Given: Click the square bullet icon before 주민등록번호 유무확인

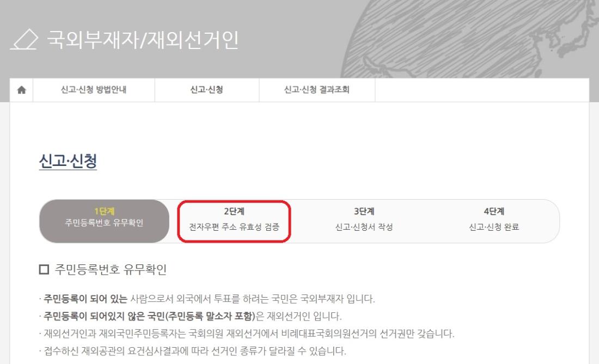Looking at the screenshot, I should pyautogui.click(x=44, y=269).
